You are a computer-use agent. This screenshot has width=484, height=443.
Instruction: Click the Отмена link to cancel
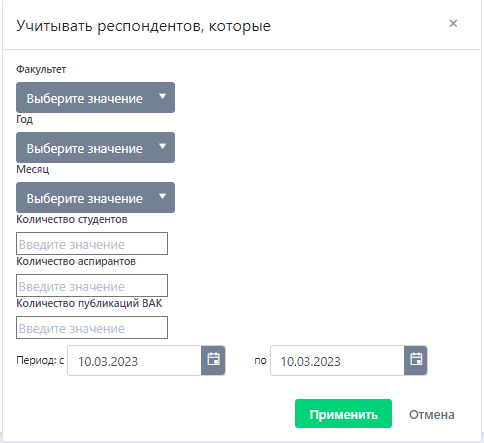click(x=432, y=415)
